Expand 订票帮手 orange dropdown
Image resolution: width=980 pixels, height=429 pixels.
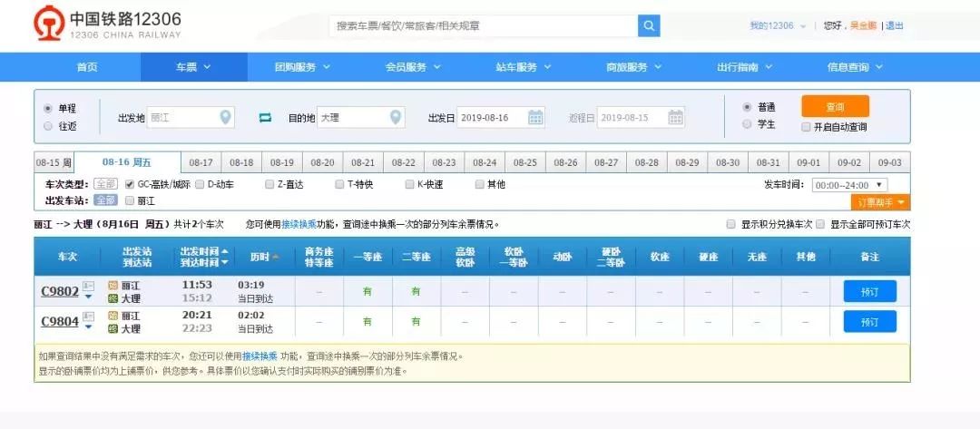[880, 202]
